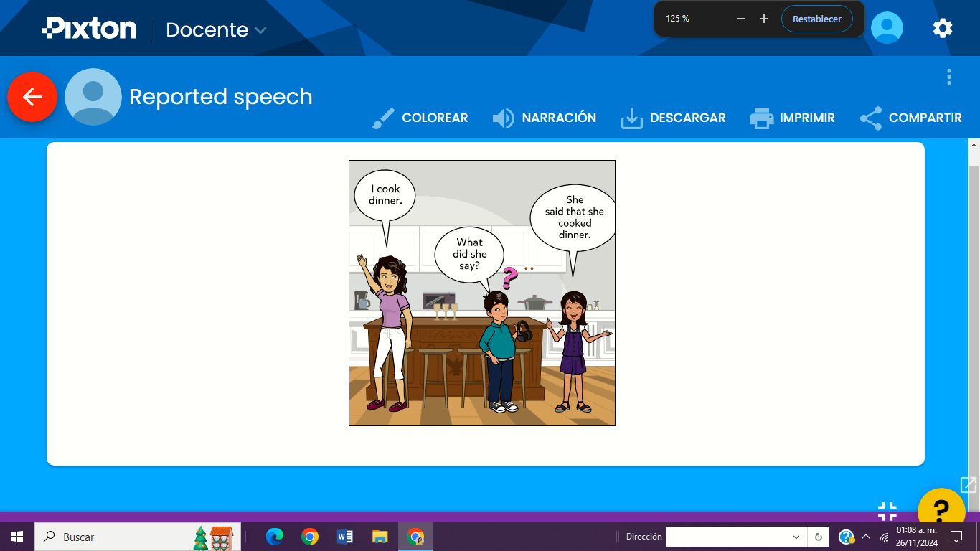
Task: Open the settings gear in the header
Action: [942, 28]
